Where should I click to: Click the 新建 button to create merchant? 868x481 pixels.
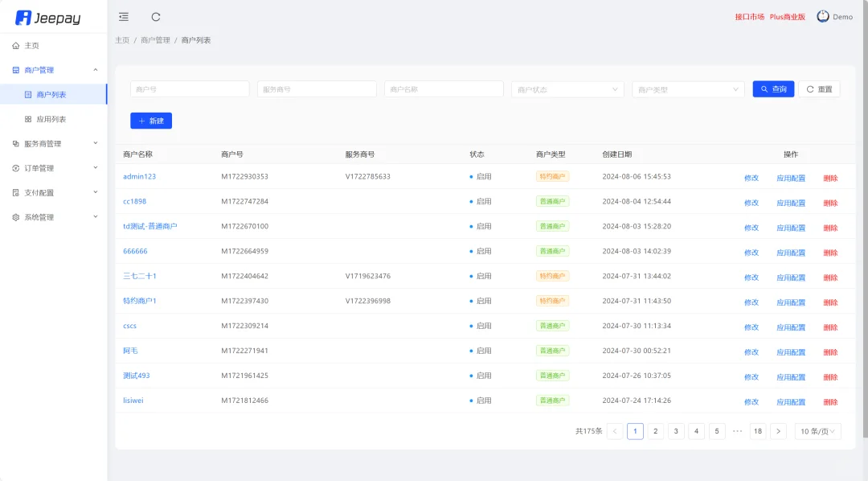[x=151, y=120]
